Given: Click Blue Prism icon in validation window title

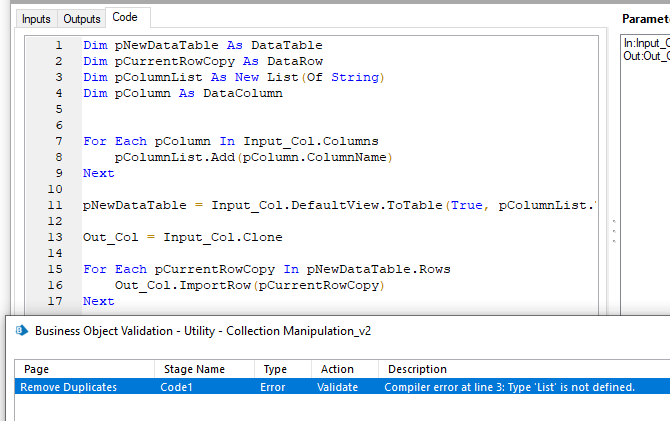Looking at the screenshot, I should pyautogui.click(x=22, y=330).
